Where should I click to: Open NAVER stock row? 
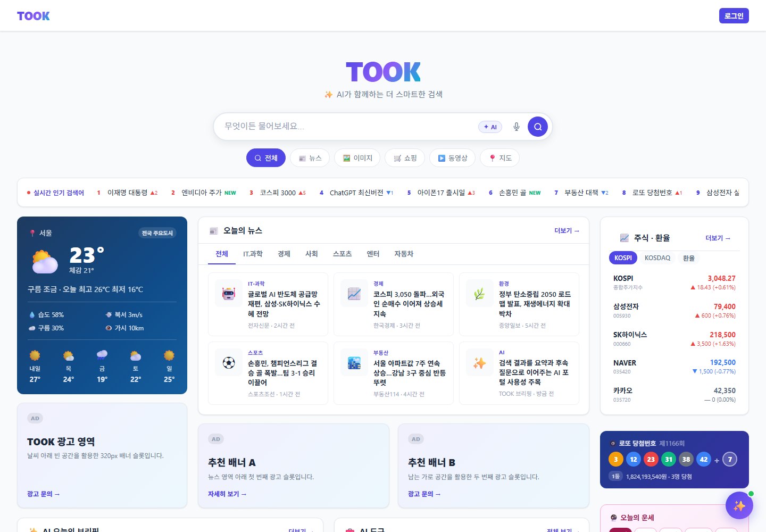675,367
